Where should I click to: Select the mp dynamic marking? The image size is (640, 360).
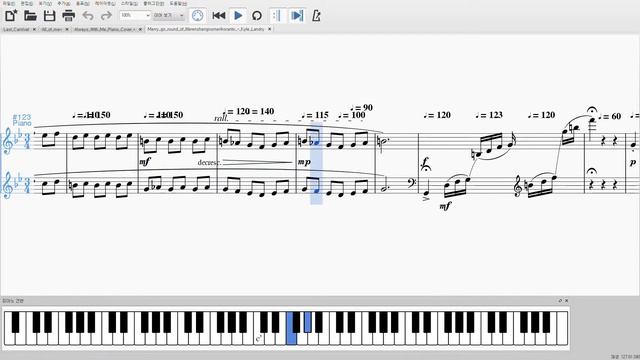point(304,162)
